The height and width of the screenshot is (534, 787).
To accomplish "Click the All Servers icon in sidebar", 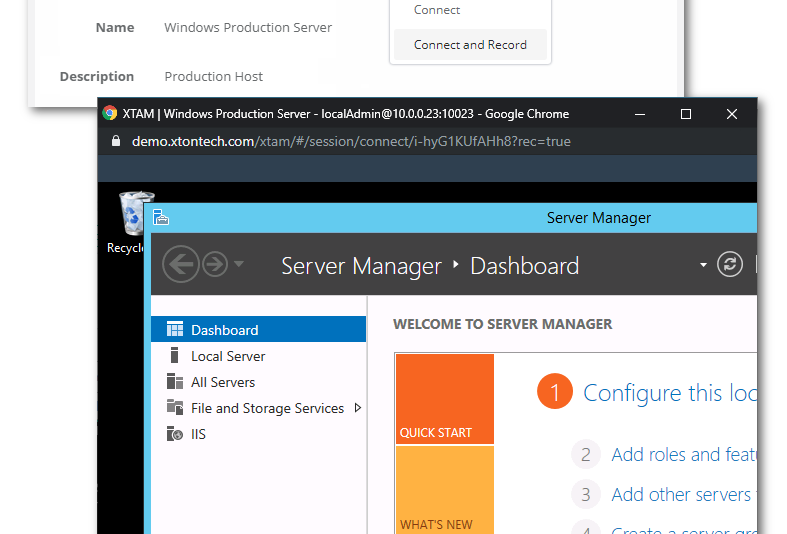I will pyautogui.click(x=175, y=382).
